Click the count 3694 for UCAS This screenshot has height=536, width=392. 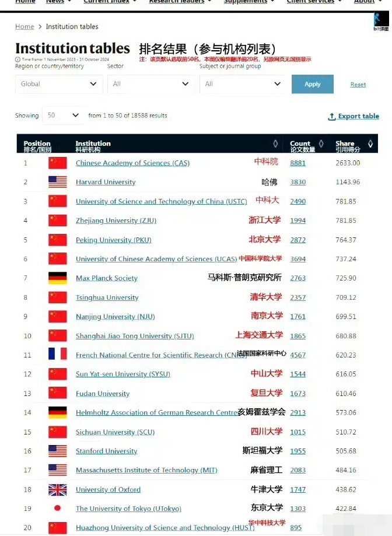click(297, 259)
